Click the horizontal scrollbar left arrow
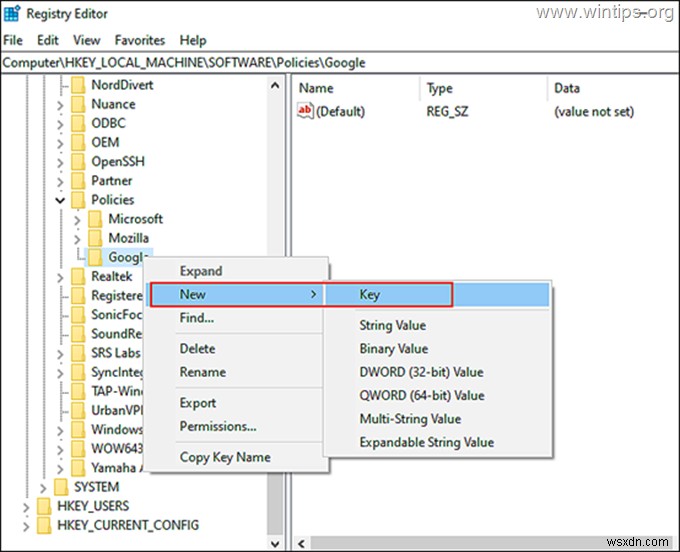This screenshot has height=552, width=680. (301, 543)
